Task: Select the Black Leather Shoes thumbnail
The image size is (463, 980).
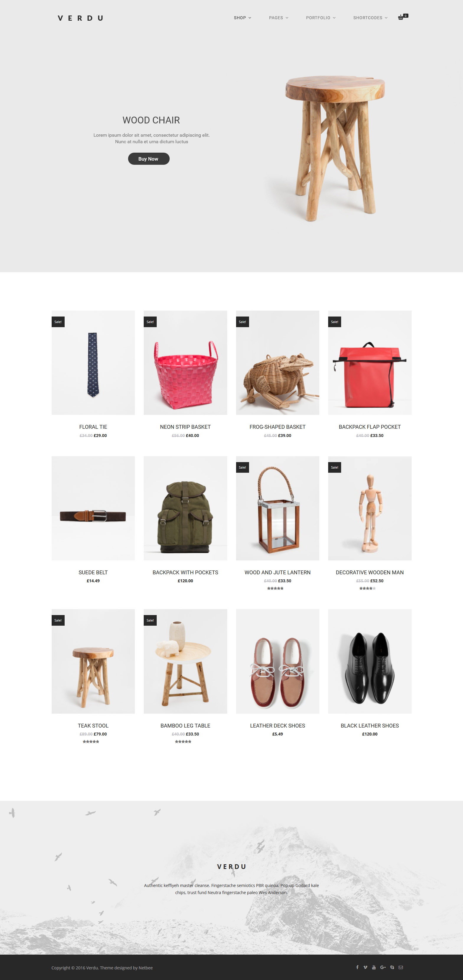Action: [369, 661]
